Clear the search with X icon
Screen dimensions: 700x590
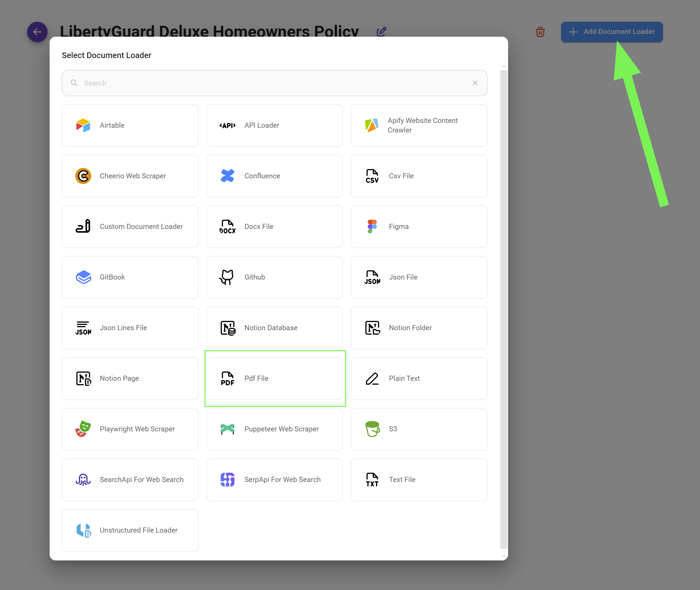tap(475, 83)
